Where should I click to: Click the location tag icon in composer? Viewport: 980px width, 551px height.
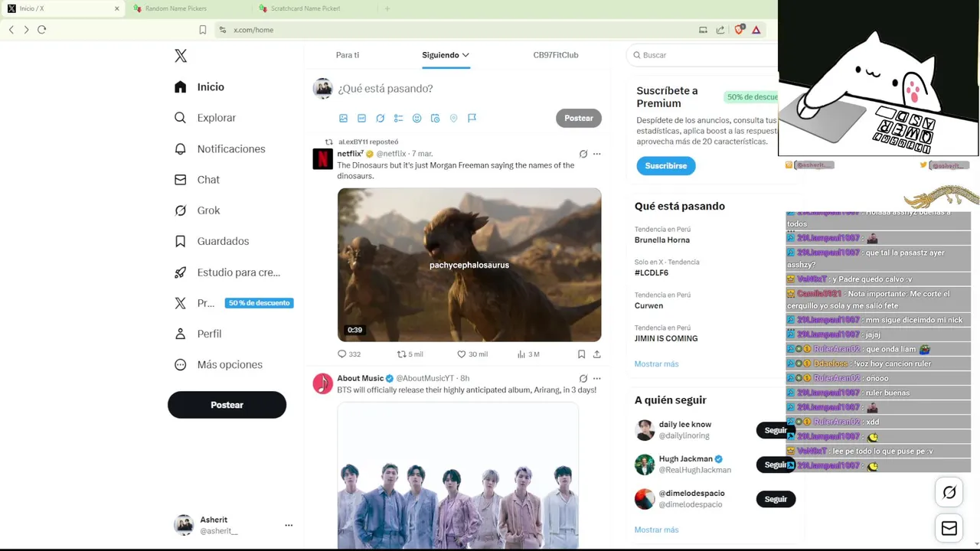pos(453,118)
